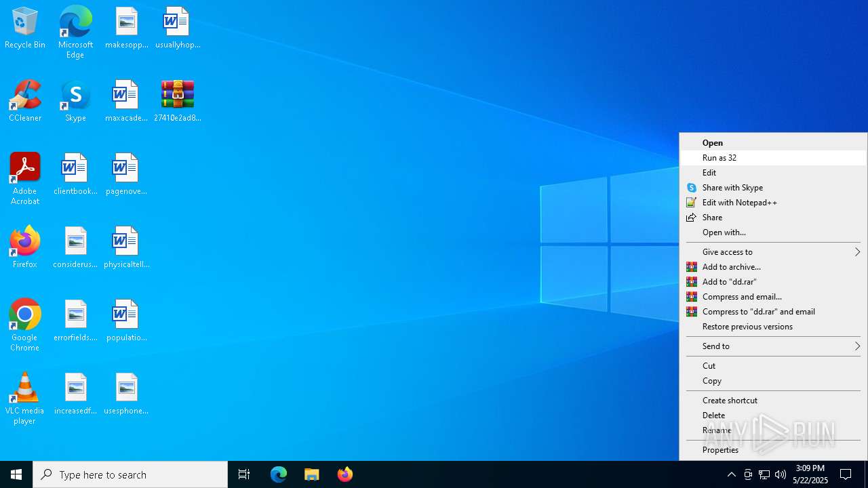Launch Microsoft Edge from the desktop

(x=75, y=32)
